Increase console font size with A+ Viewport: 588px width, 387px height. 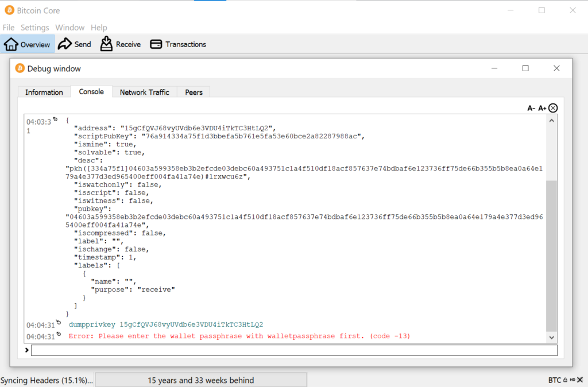point(542,108)
